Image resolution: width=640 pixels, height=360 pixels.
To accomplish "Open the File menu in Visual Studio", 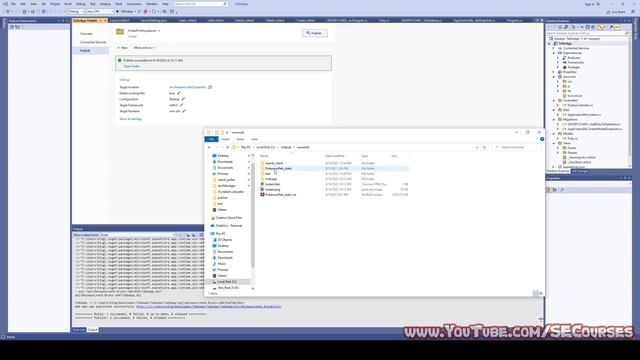I will click(13, 4).
